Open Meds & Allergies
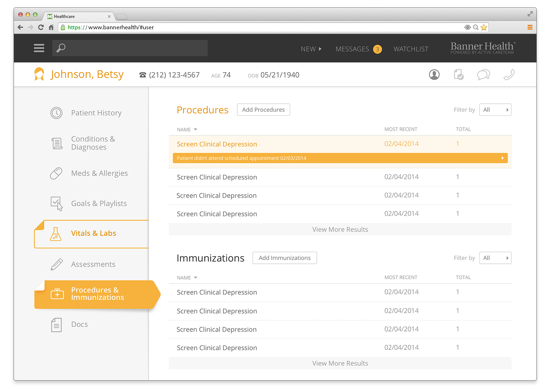Image resolution: width=550 pixels, height=392 pixels. [99, 173]
